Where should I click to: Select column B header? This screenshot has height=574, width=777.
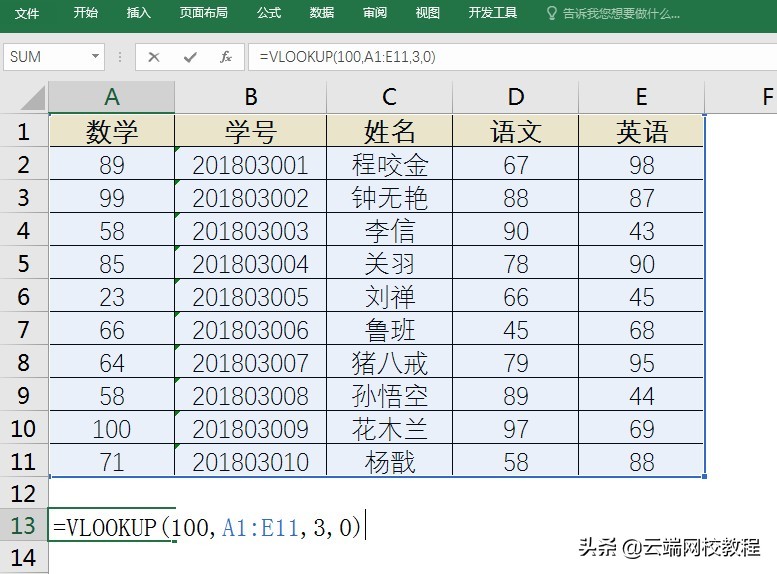[x=251, y=97]
